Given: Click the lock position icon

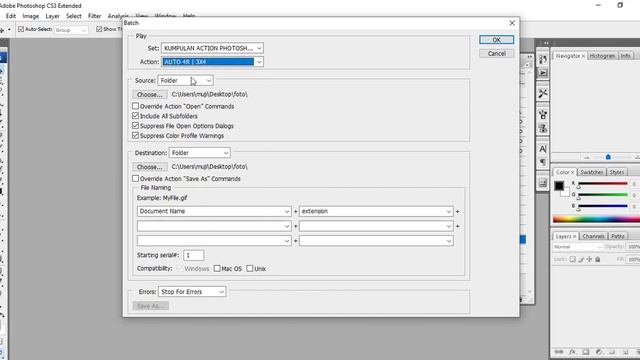Looking at the screenshot, I should coord(589,259).
